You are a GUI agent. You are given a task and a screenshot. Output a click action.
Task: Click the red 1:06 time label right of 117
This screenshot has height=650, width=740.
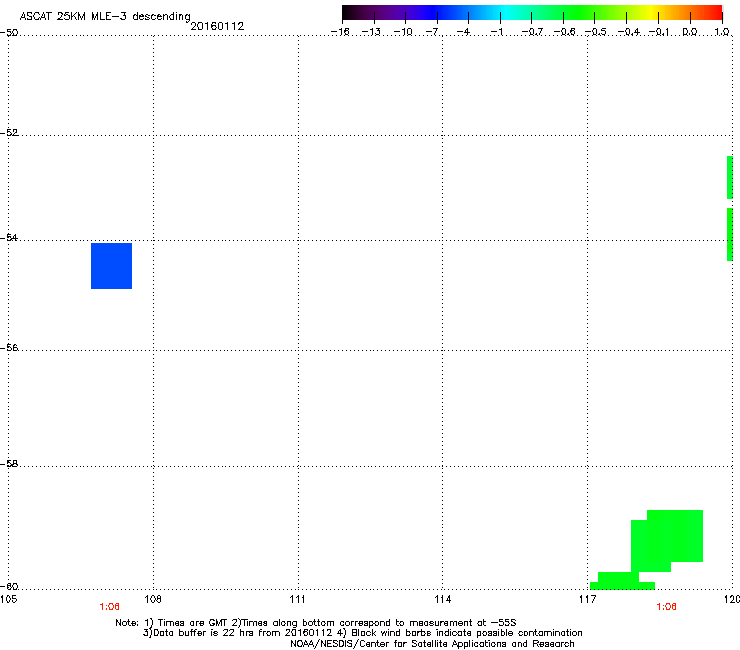666,607
